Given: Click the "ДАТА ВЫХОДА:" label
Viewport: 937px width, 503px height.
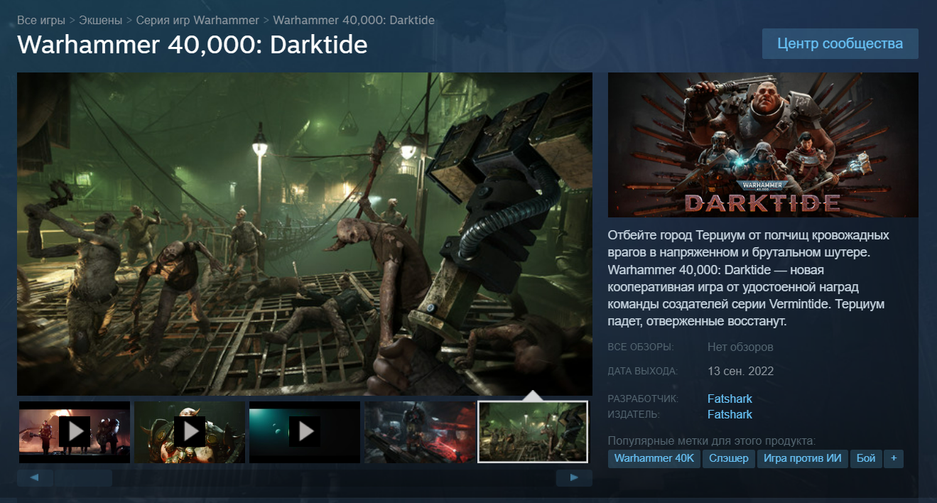Looking at the screenshot, I should (x=642, y=371).
